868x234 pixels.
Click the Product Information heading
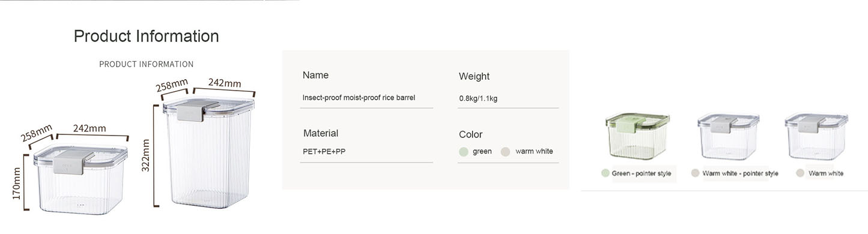coord(146,36)
